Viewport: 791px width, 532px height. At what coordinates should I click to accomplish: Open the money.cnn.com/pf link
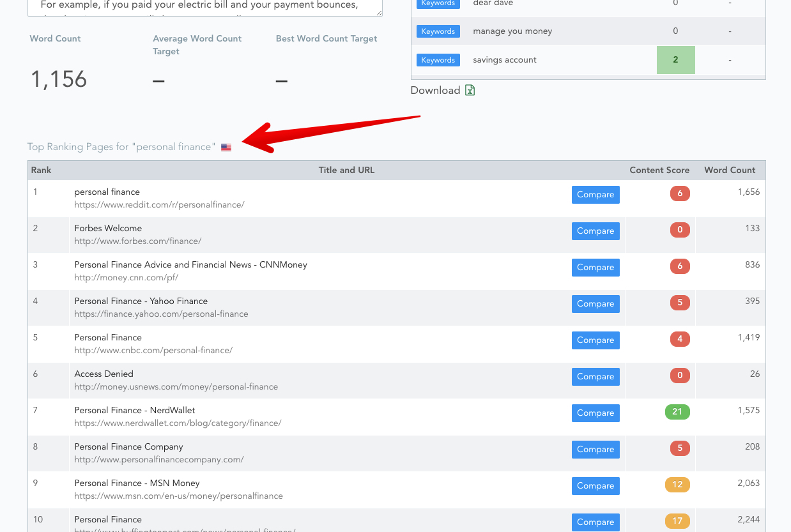[x=126, y=278]
